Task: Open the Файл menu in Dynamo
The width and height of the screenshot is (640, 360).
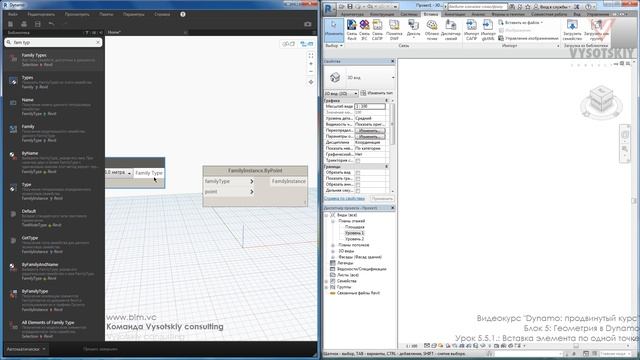Action: [13, 14]
